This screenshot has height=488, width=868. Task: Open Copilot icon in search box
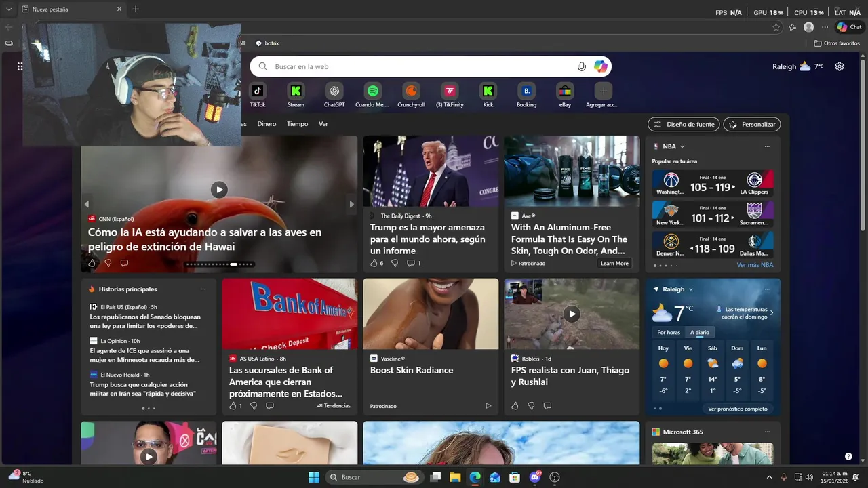coord(601,66)
